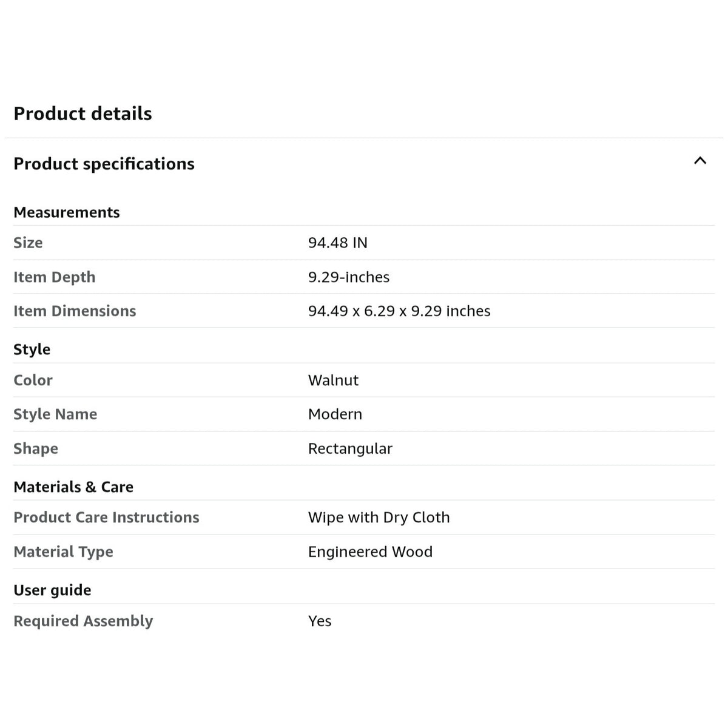Click the Rectangular shape value
728x728 pixels.
[350, 449]
